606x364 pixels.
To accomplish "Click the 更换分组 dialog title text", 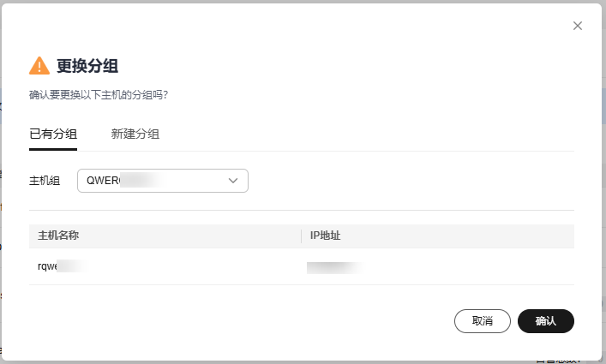I will point(87,66).
